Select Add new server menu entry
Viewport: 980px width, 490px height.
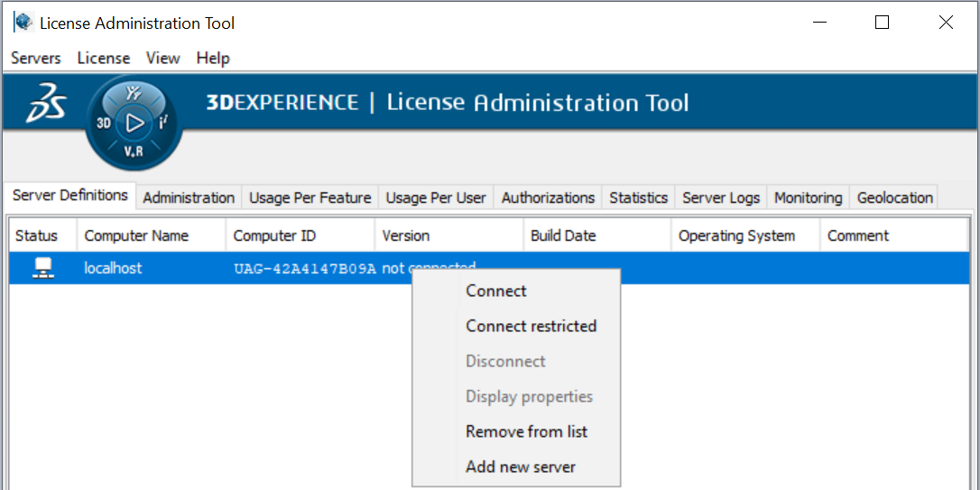(516, 467)
